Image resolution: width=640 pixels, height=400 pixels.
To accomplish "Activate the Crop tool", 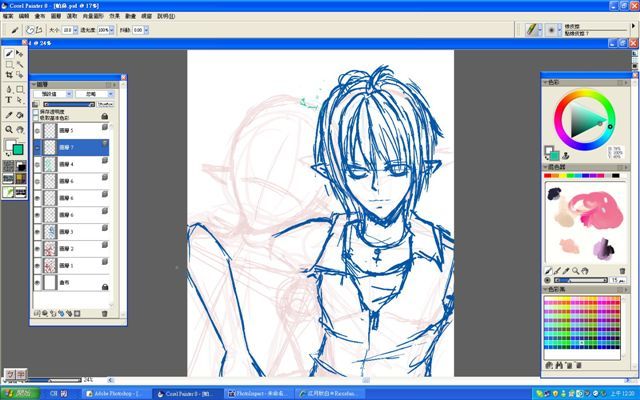I will (9, 75).
